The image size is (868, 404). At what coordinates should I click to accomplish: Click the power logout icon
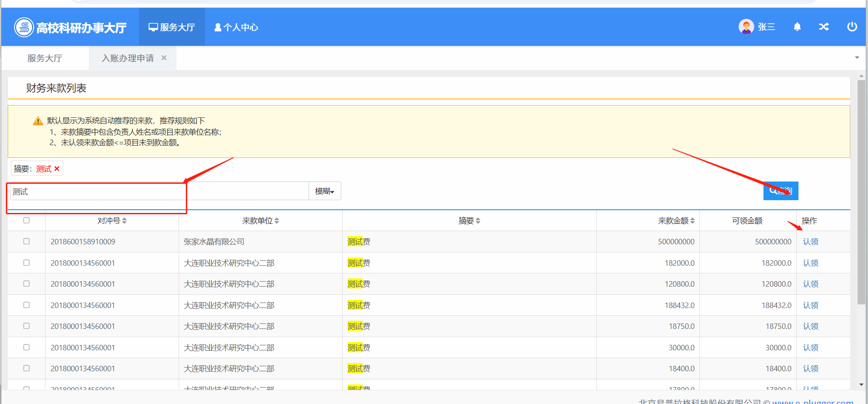[x=852, y=27]
